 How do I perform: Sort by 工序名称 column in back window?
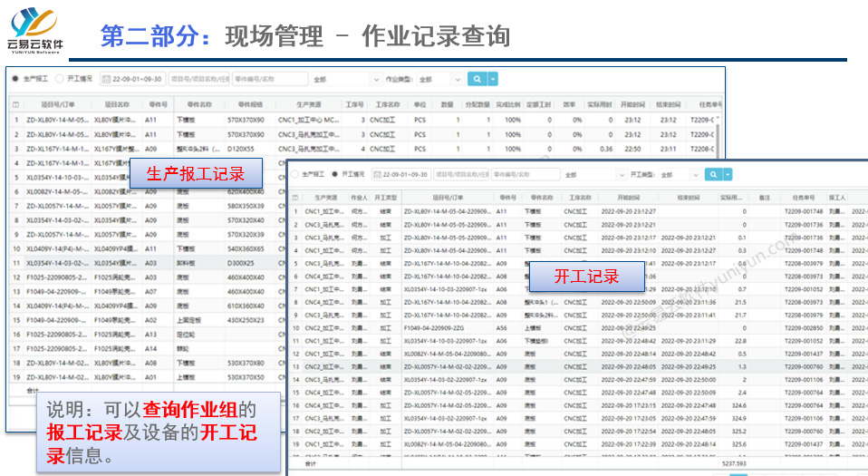point(388,104)
